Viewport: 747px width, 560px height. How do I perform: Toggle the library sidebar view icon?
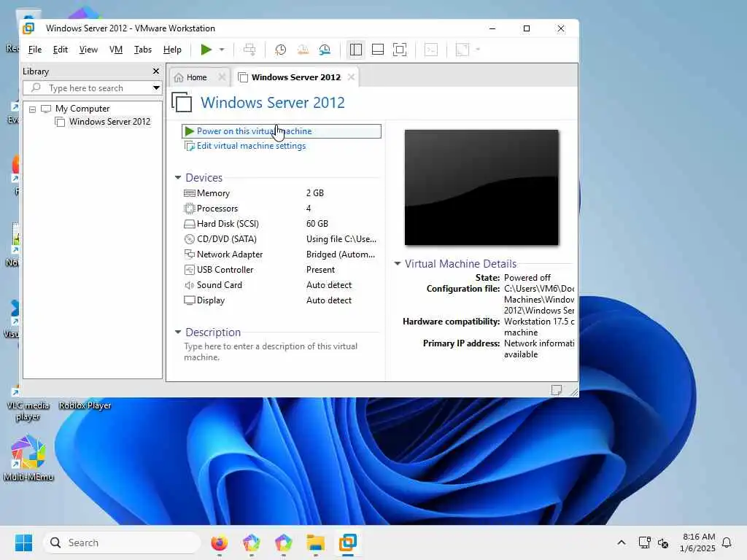tap(355, 50)
